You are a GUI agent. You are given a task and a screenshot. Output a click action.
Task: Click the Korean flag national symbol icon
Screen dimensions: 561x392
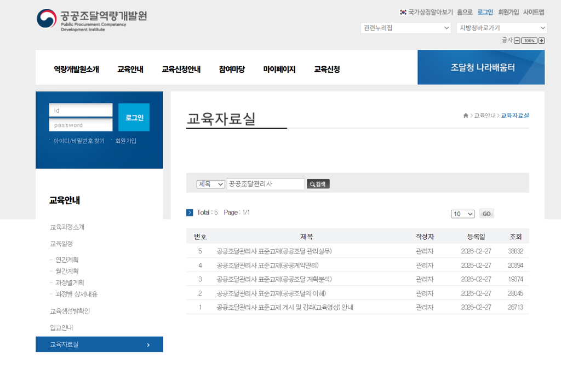tap(403, 12)
